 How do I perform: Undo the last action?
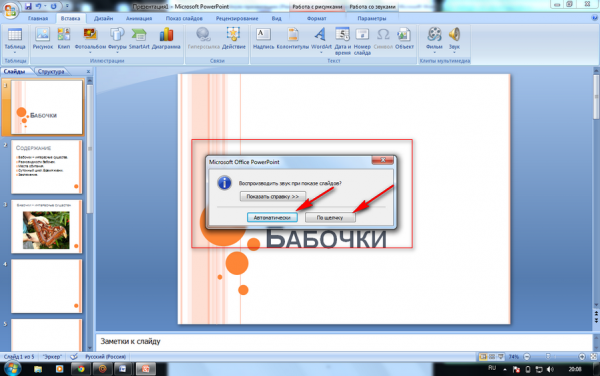pos(39,7)
